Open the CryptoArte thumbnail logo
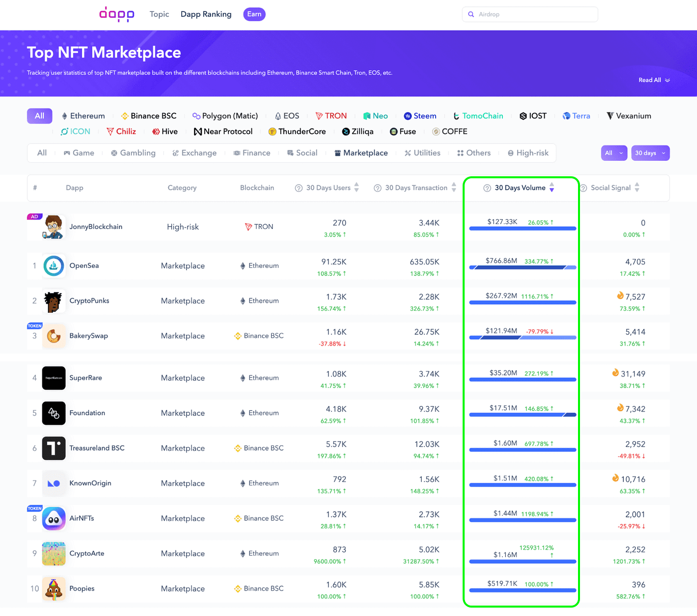This screenshot has height=616, width=697. [54, 554]
